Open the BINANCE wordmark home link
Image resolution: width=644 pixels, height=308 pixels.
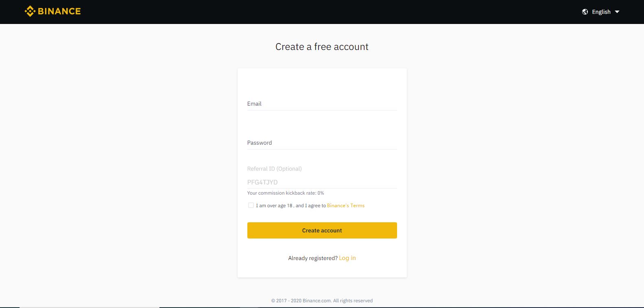(x=59, y=11)
